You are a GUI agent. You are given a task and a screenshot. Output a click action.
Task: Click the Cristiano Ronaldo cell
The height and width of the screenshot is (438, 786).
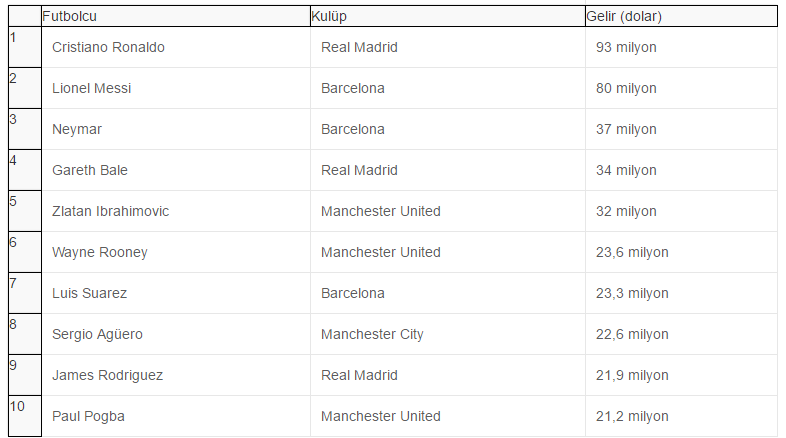[x=176, y=47]
